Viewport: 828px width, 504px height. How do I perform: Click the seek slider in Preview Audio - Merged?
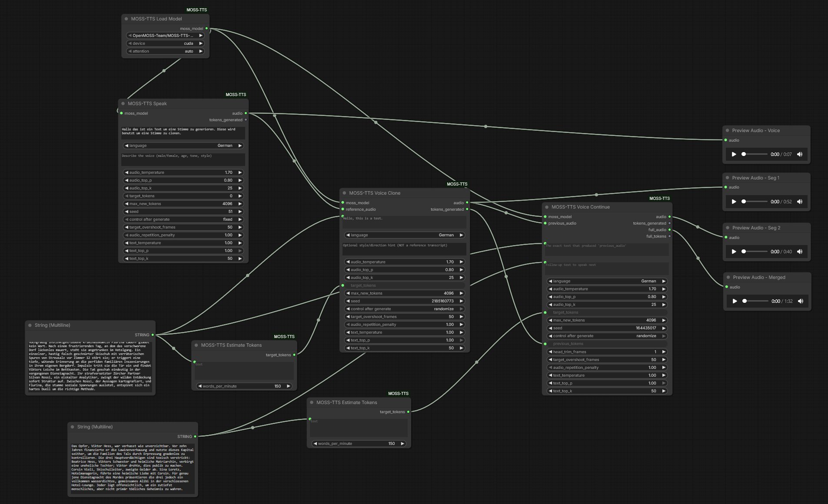tap(755, 301)
